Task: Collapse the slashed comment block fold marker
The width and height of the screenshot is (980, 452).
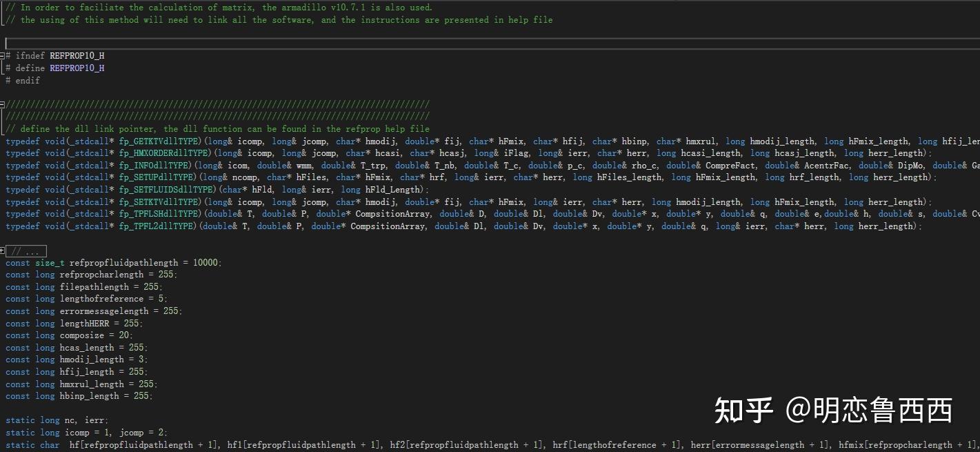Action: coord(3,105)
